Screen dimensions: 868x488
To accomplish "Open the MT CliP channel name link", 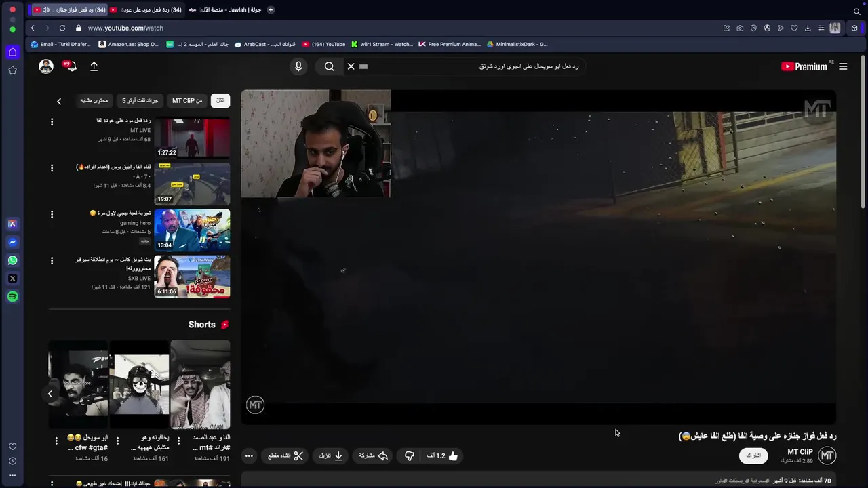I will 800,452.
